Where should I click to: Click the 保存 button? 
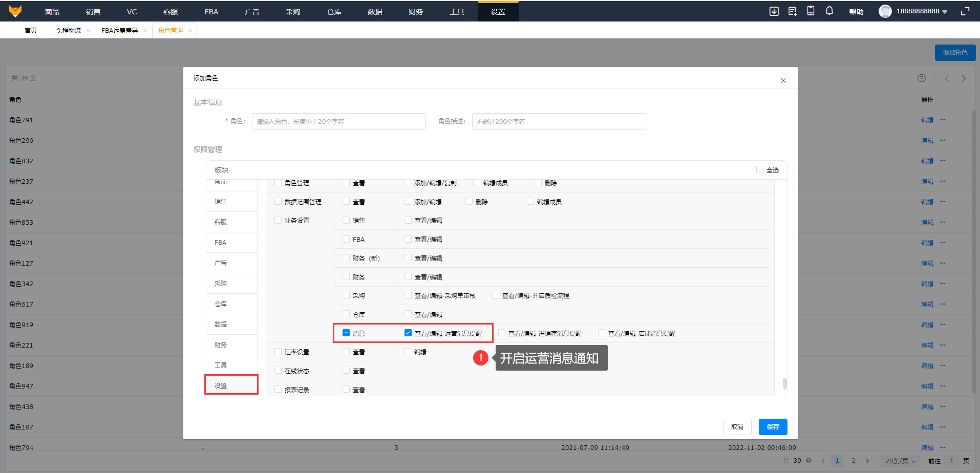click(x=773, y=426)
